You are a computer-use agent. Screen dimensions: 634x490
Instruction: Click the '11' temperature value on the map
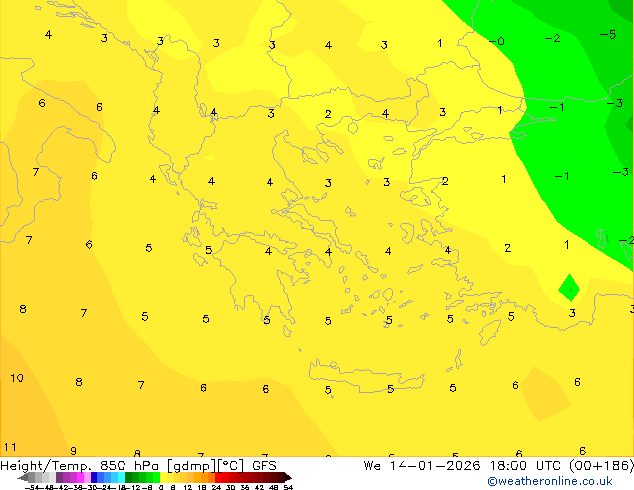(10, 447)
